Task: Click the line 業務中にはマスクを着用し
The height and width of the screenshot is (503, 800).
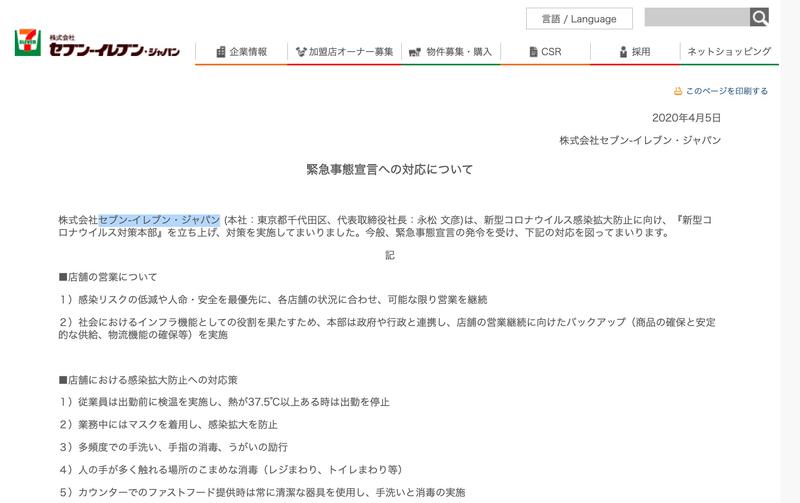Action: [x=168, y=424]
